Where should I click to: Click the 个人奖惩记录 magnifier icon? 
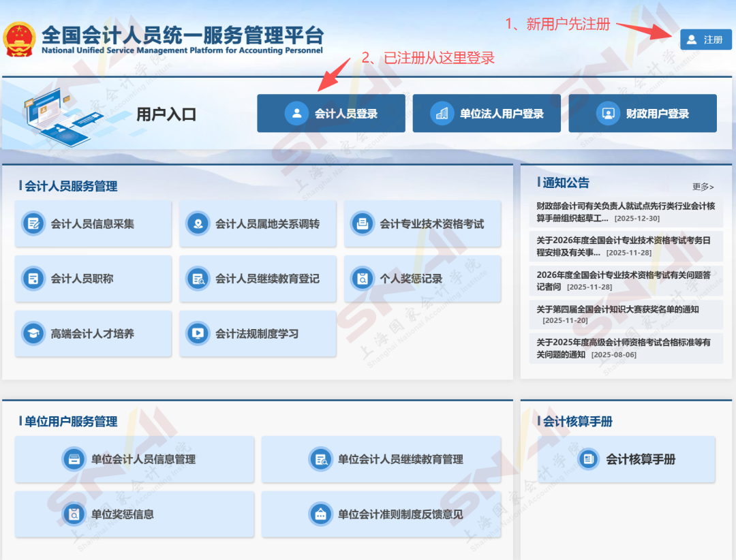pyautogui.click(x=363, y=279)
